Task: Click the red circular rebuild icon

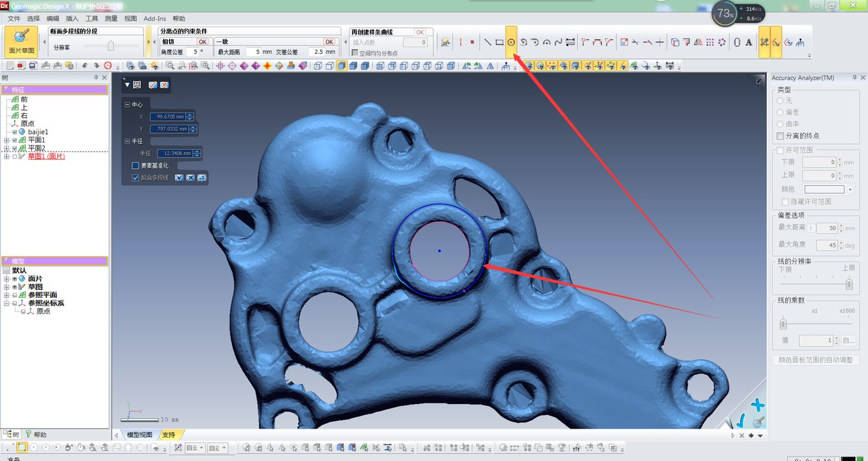Action: pyautogui.click(x=108, y=65)
